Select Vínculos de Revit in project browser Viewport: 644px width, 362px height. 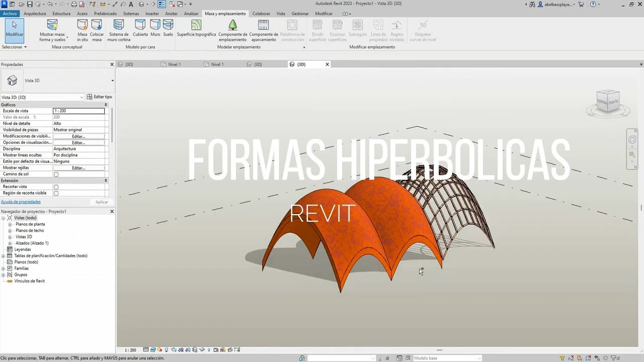pyautogui.click(x=29, y=281)
